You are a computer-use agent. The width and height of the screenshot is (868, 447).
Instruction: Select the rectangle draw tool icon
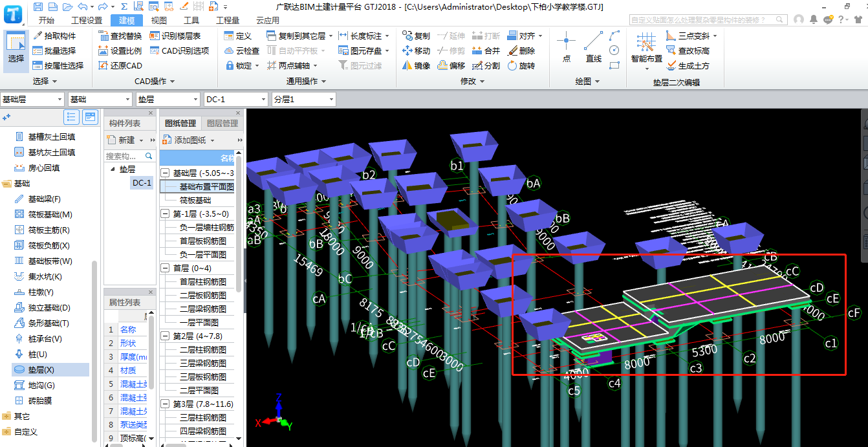point(614,64)
